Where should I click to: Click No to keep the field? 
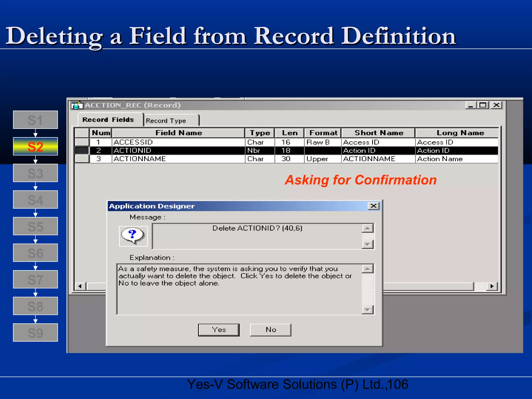coord(271,330)
